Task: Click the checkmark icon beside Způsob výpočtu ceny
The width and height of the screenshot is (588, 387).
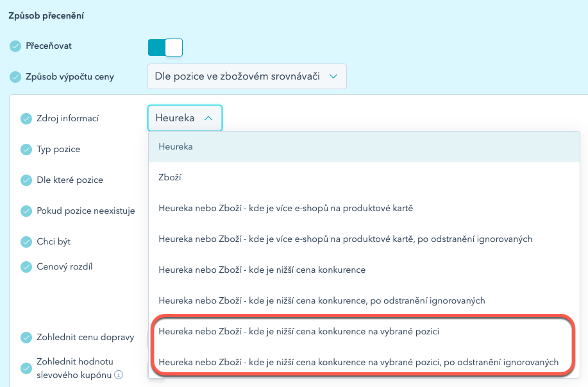Action: [16, 76]
